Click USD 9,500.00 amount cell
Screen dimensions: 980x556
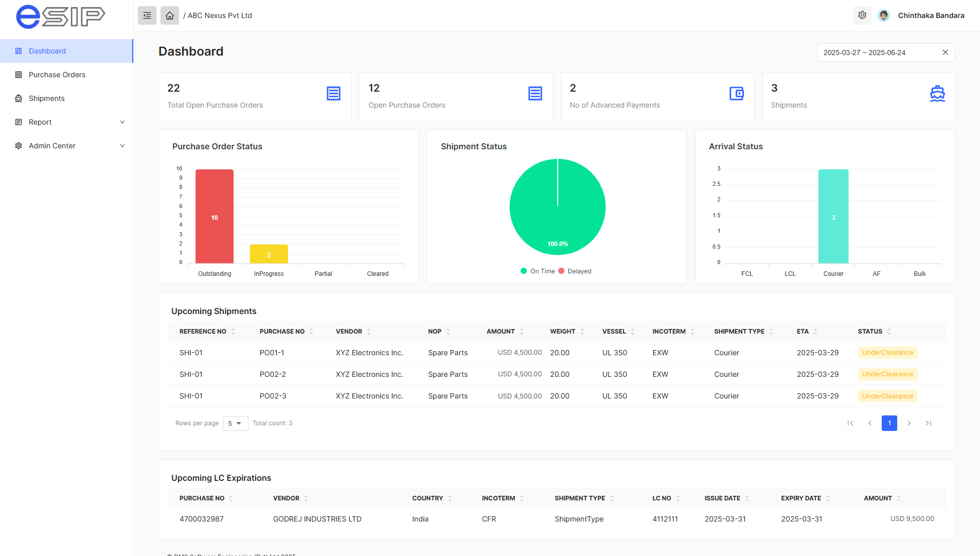(912, 519)
